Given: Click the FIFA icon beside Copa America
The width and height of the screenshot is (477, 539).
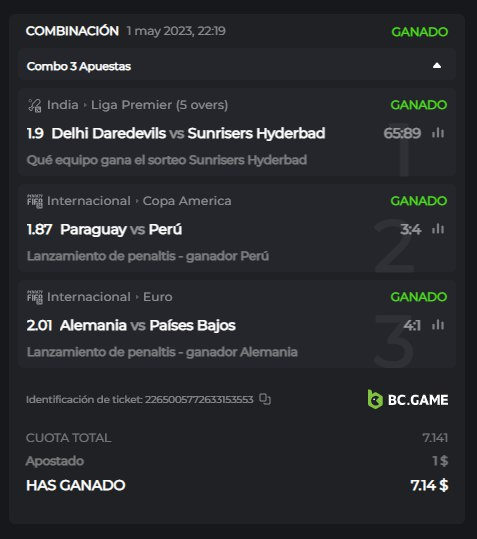Looking at the screenshot, I should (x=35, y=201).
